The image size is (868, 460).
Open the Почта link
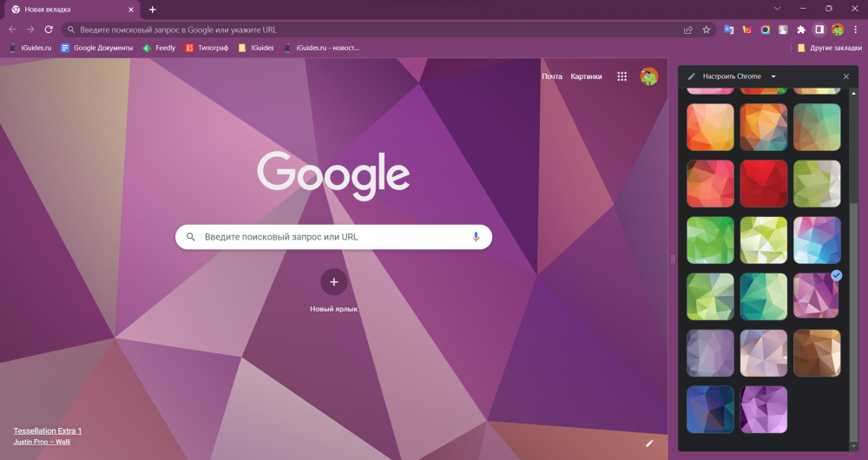[x=552, y=76]
